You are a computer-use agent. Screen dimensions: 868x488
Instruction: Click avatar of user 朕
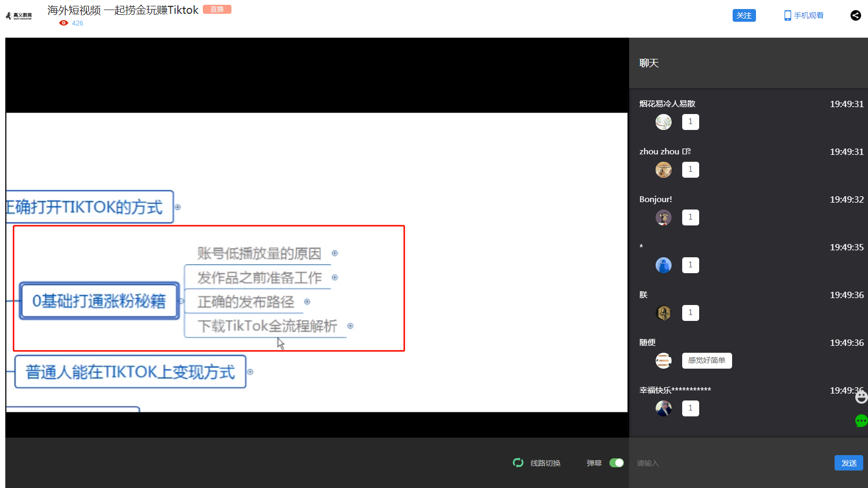click(x=664, y=313)
